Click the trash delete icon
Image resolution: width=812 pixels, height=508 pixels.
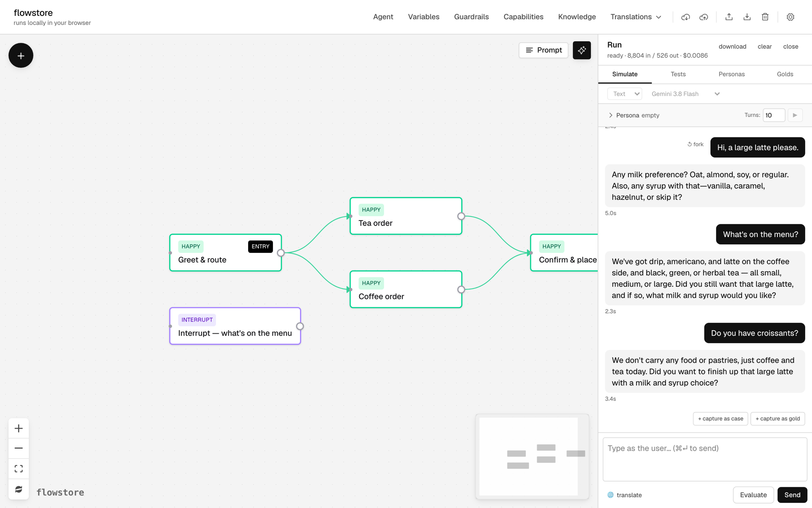765,17
